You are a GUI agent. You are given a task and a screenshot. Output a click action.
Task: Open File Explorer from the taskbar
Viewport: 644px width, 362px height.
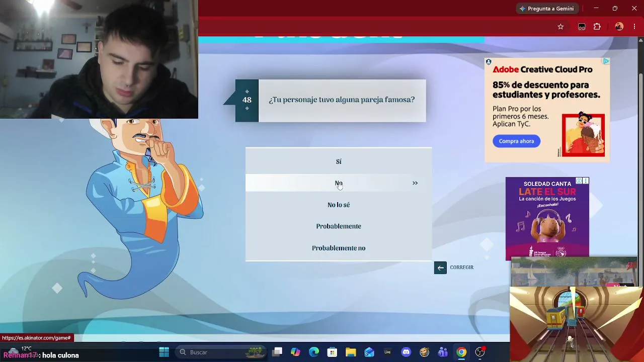(351, 352)
